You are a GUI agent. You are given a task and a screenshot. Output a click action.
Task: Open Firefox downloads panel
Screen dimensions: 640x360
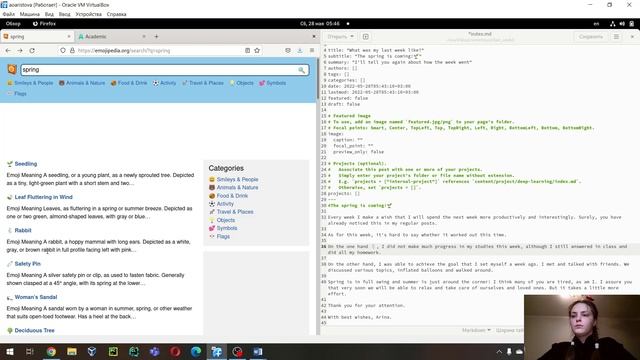[300, 50]
